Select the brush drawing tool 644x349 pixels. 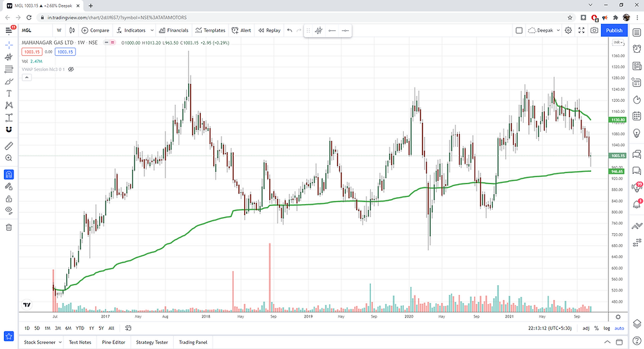coord(8,81)
